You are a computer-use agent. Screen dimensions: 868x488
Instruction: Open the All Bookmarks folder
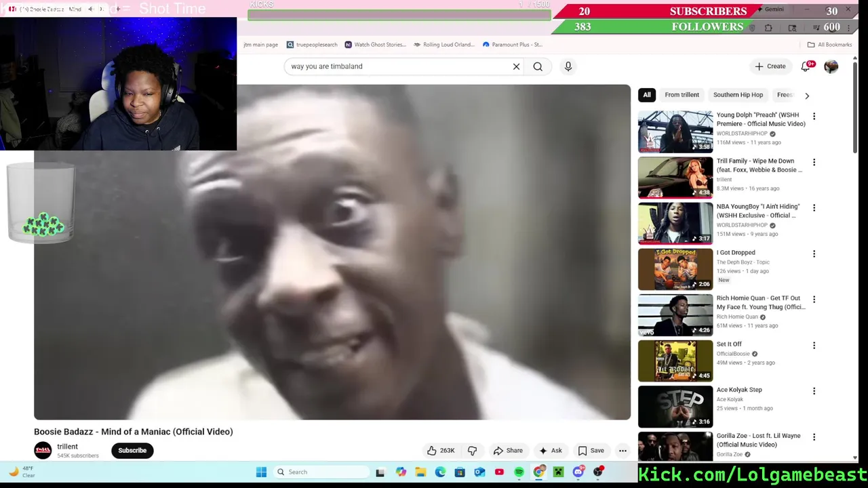click(829, 45)
